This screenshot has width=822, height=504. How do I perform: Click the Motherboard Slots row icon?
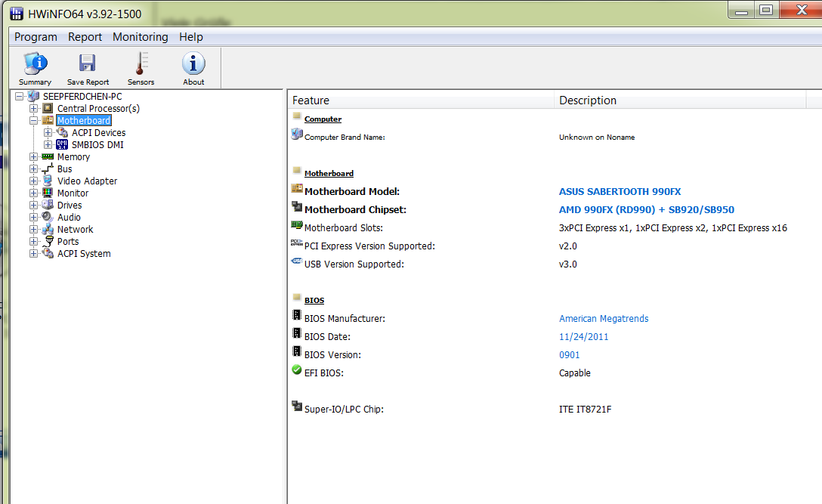click(297, 225)
